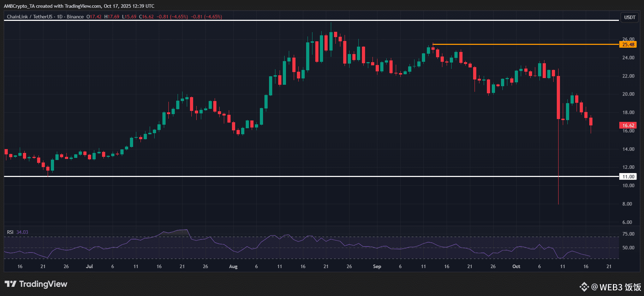Click the white 11.00 price label

point(628,177)
